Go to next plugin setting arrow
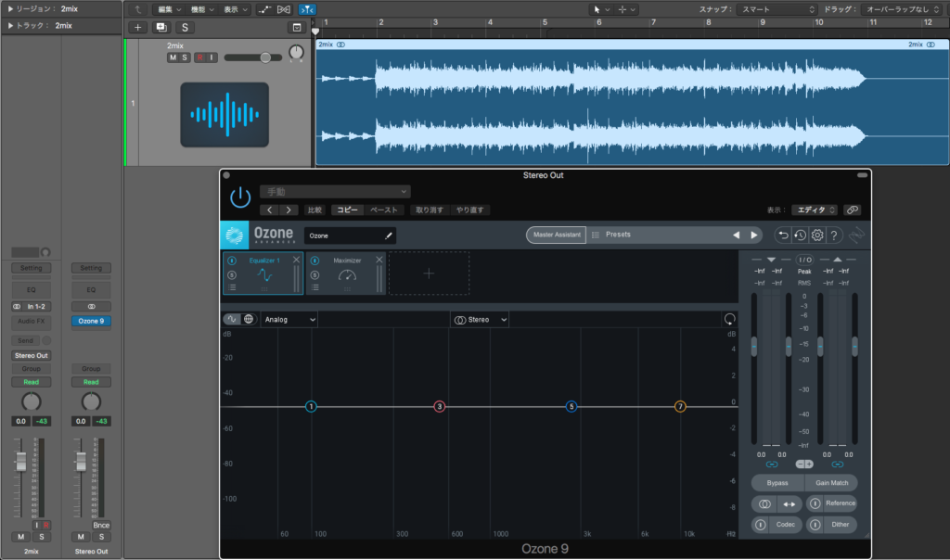950x560 pixels. pyautogui.click(x=289, y=210)
